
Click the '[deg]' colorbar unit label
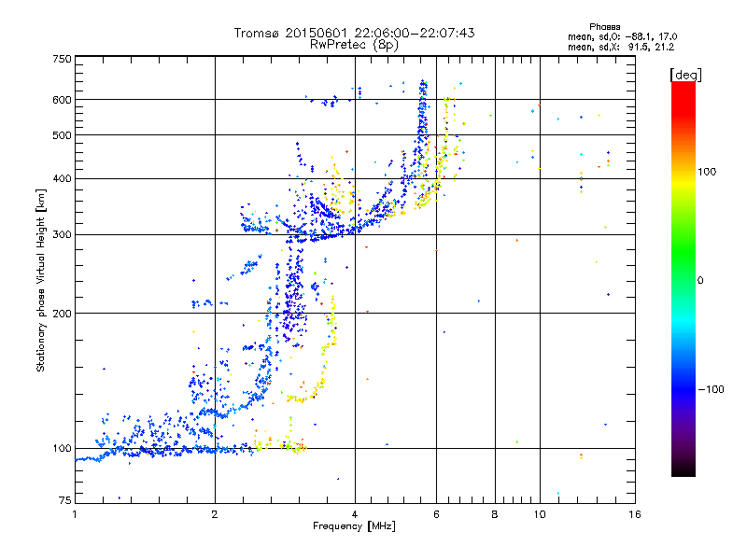coord(685,75)
